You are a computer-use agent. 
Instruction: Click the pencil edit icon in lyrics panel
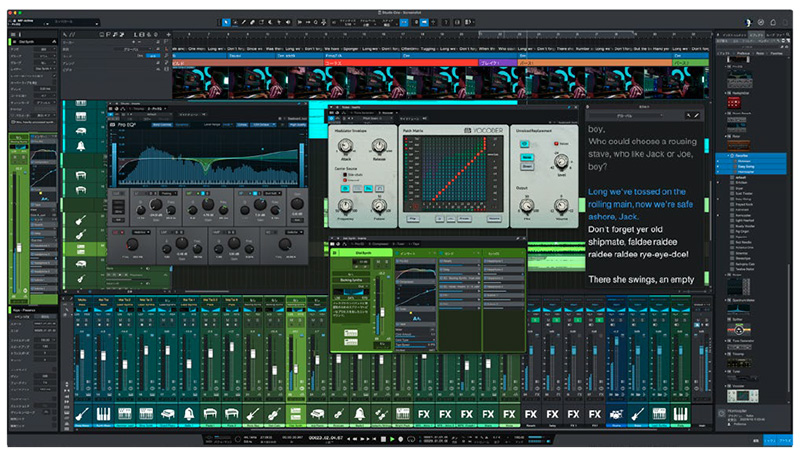(x=696, y=116)
